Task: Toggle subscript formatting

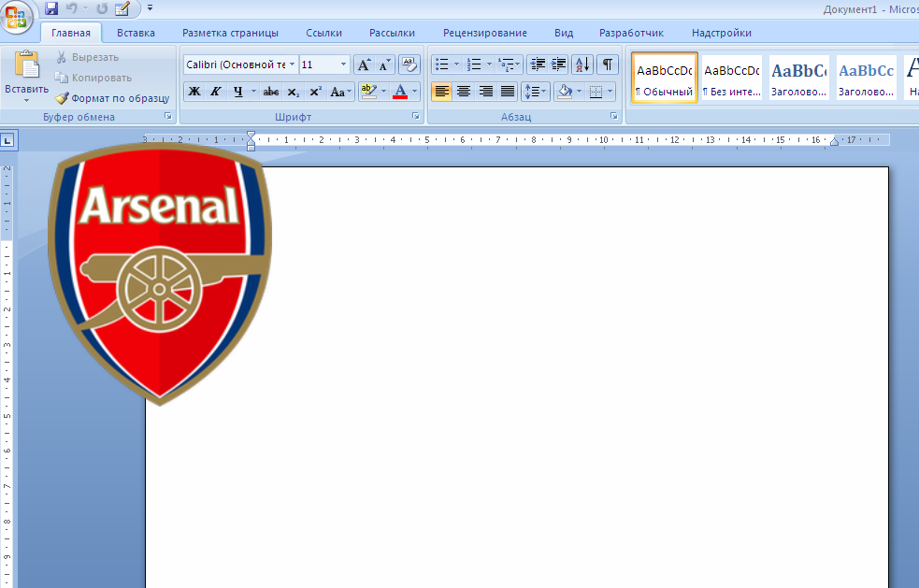Action: point(294,92)
